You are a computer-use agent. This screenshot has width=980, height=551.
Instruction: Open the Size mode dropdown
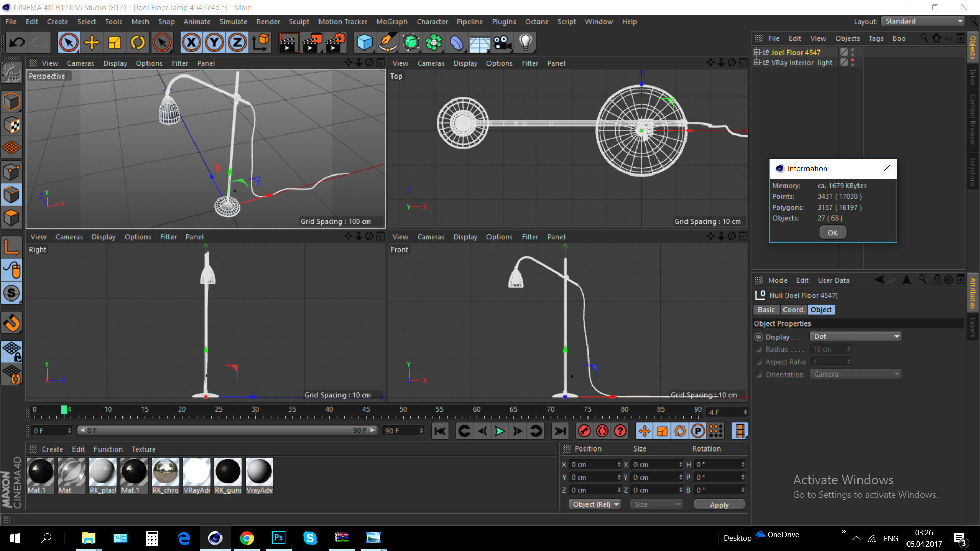(656, 504)
